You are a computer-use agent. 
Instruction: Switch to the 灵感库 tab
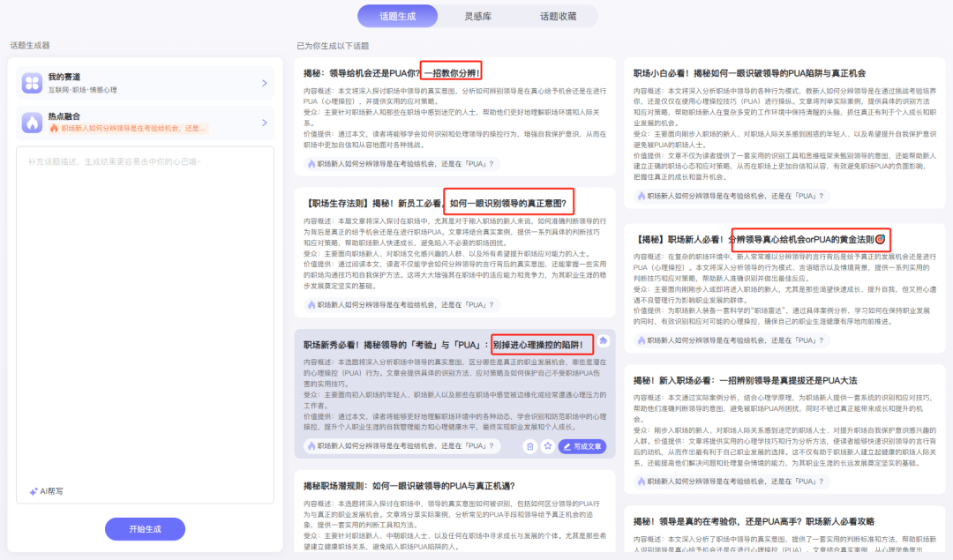479,16
